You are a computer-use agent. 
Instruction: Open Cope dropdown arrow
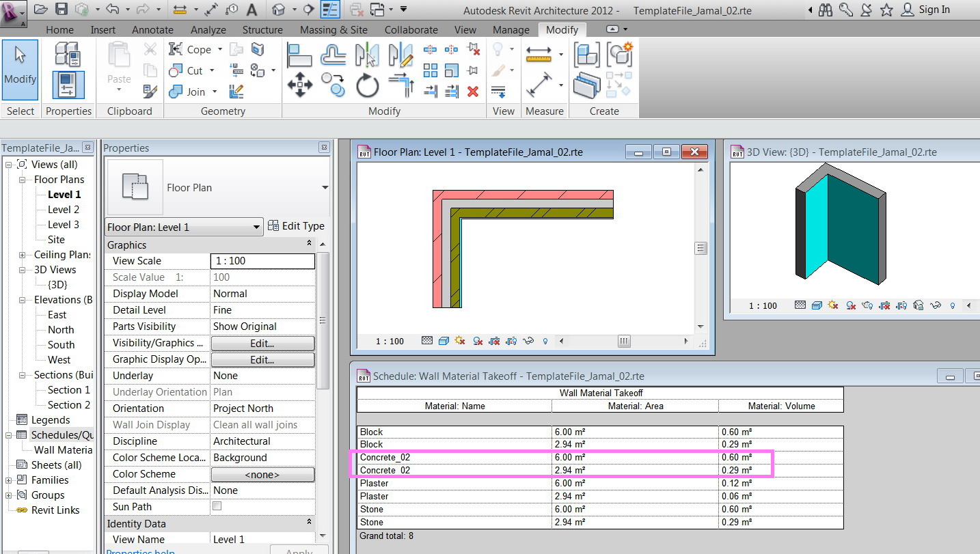(x=220, y=49)
